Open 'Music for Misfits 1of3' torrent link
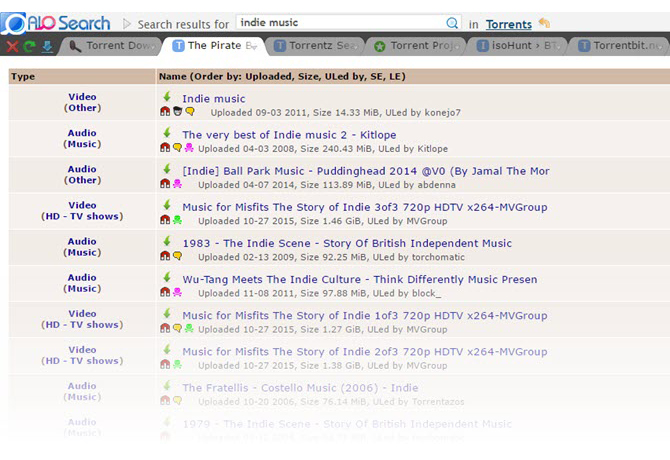The height and width of the screenshot is (460, 670). (365, 316)
